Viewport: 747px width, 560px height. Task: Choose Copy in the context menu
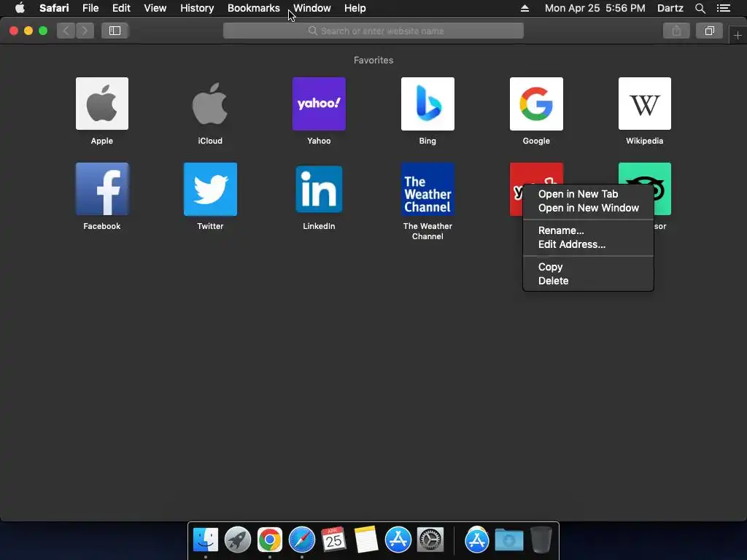click(x=589, y=267)
